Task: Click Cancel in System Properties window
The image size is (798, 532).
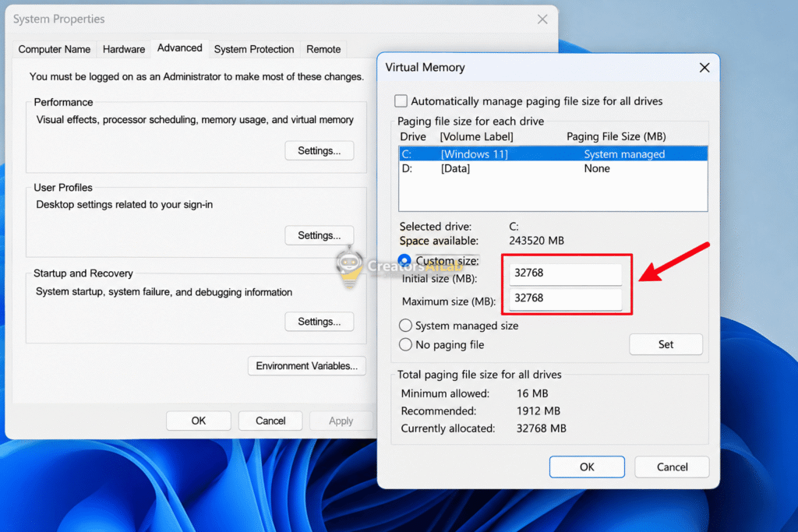Action: 270,421
